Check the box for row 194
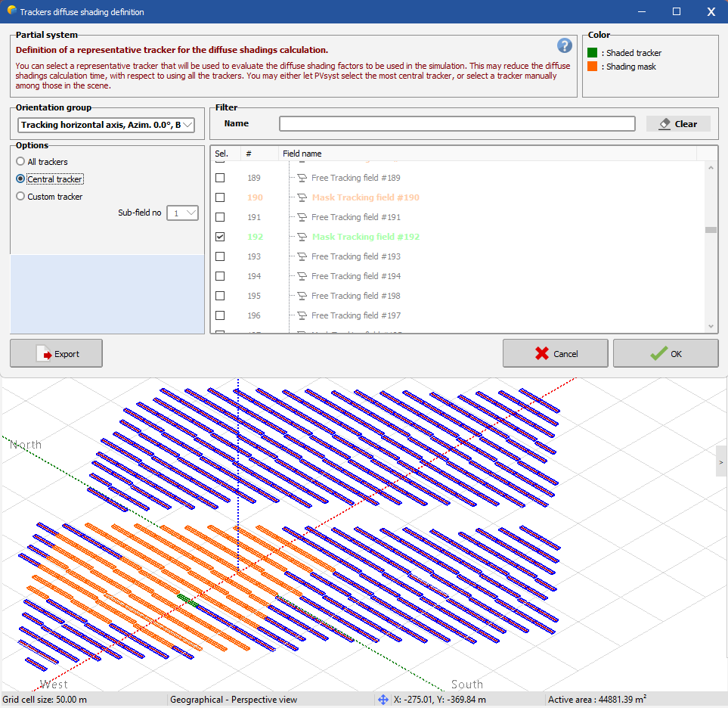Viewport: 728px width, 708px height. (220, 276)
